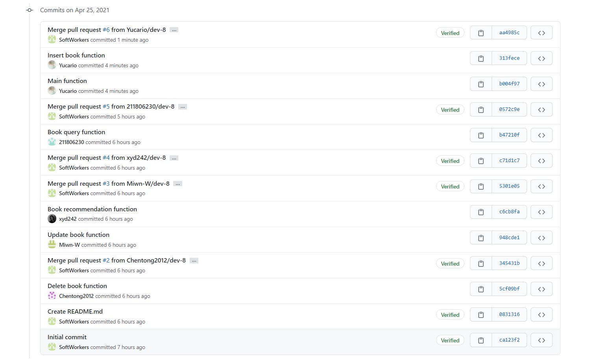This screenshot has height=364, width=603.
Task: Open the Delete book function commit
Action: 77,286
